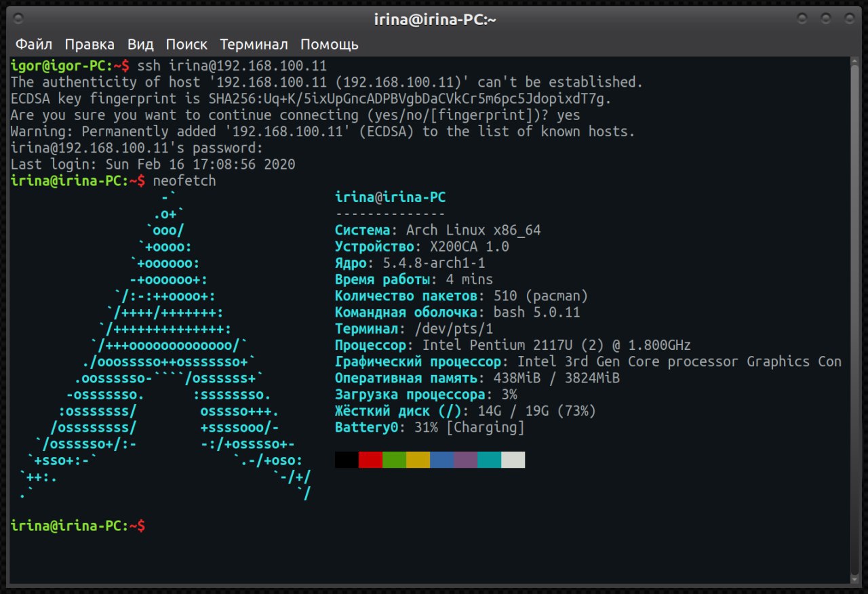
Task: Click the 'Система: Arch Linux x86_64' line
Action: coord(437,231)
